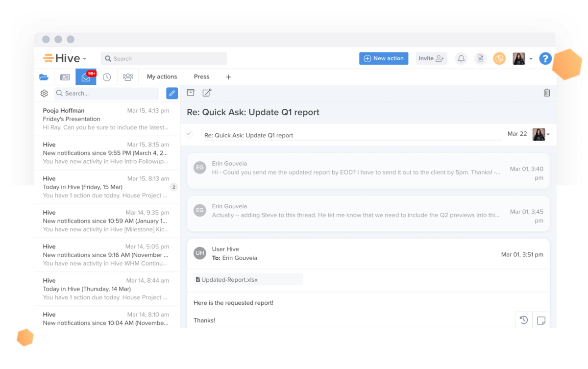Click action title Re: Quick Ask field
This screenshot has height=369, width=588.
click(x=353, y=135)
